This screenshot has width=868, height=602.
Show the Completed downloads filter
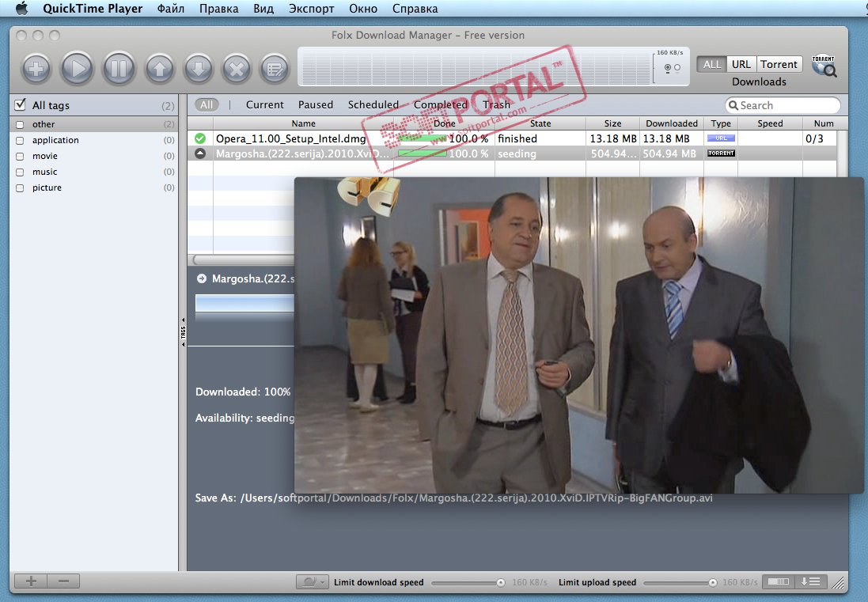tap(441, 104)
